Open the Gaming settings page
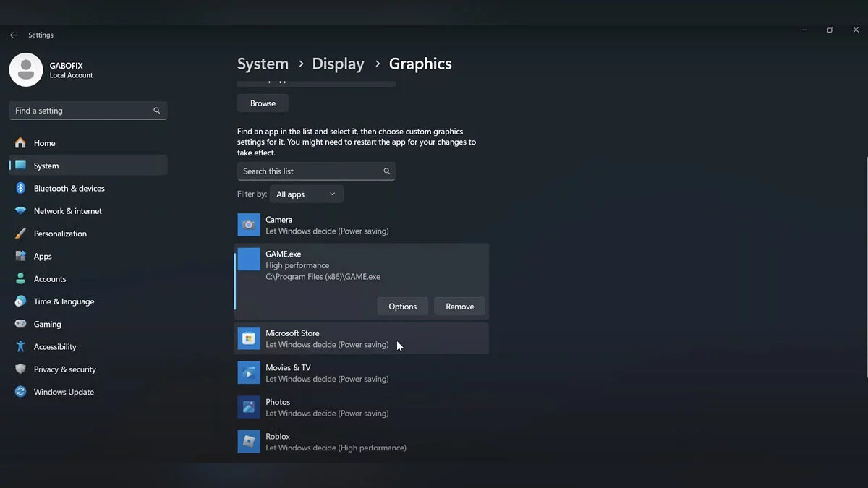 point(47,324)
